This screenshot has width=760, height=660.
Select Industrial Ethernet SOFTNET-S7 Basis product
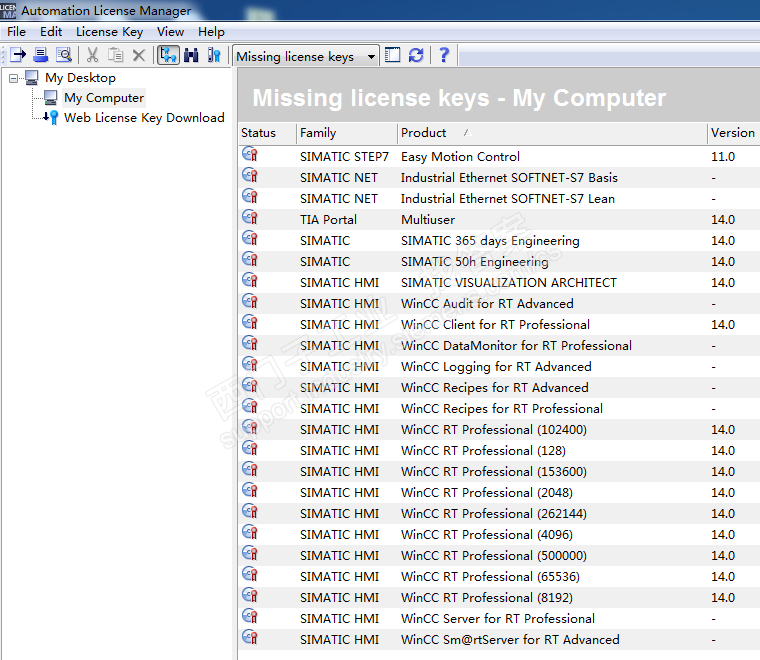509,178
